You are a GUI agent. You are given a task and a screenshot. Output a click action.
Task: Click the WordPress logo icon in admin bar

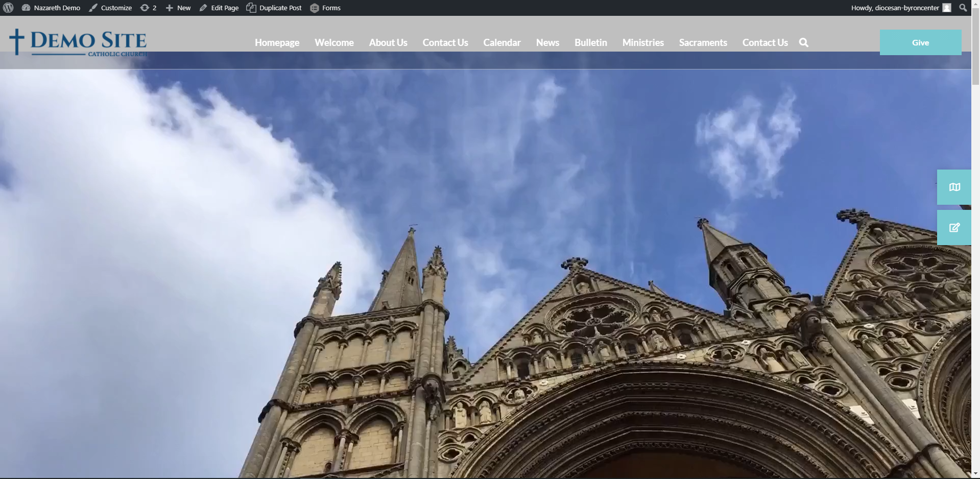point(8,8)
